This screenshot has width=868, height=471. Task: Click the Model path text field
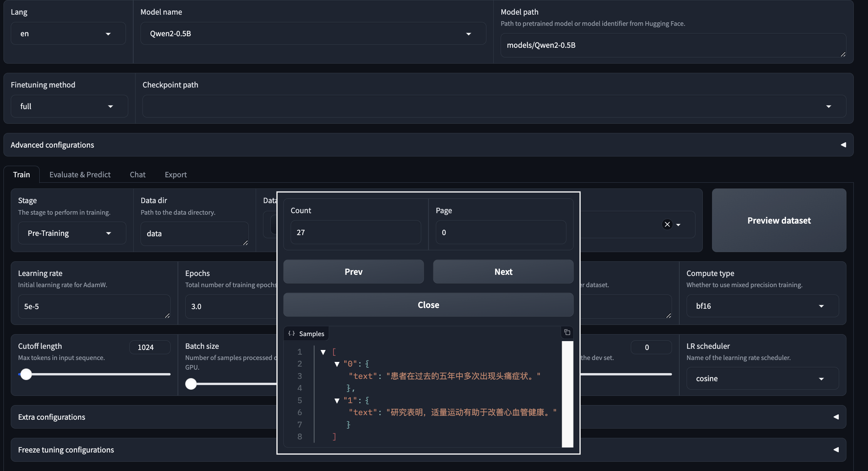(672, 45)
